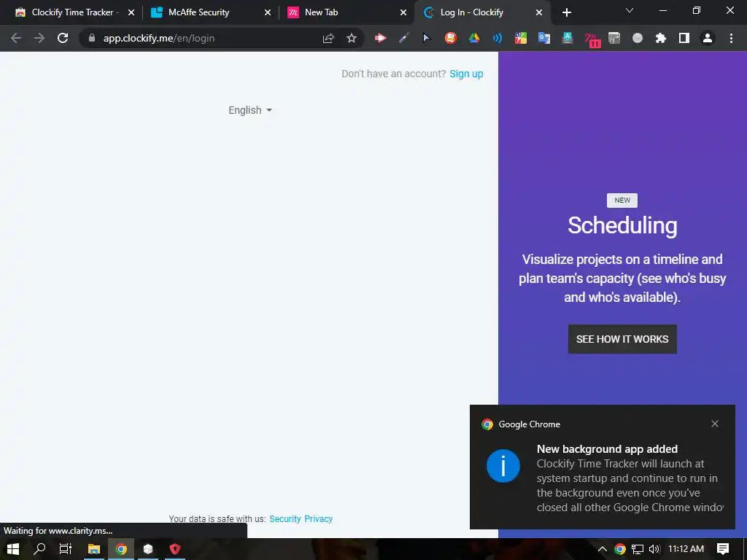
Task: Click the teal letter A extension icon
Action: [x=568, y=38]
